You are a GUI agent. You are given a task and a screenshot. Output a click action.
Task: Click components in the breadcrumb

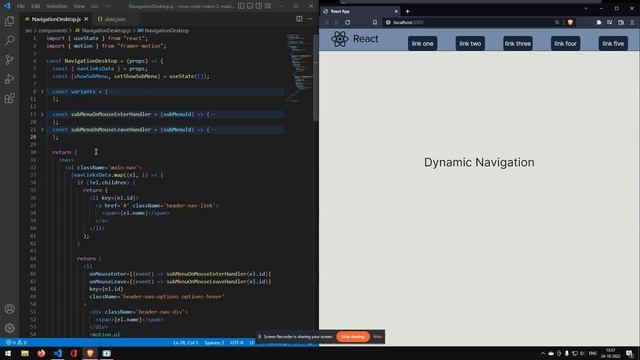(x=52, y=30)
